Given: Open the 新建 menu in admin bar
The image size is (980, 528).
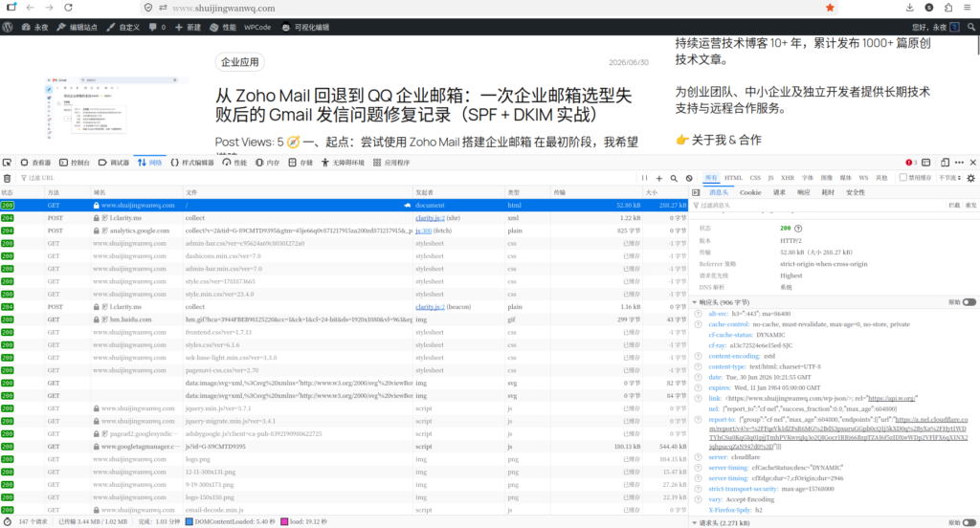Looking at the screenshot, I should pos(189,27).
